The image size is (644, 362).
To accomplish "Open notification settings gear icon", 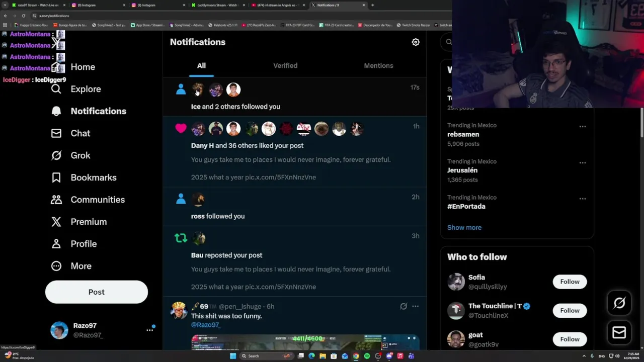I will coord(416,42).
